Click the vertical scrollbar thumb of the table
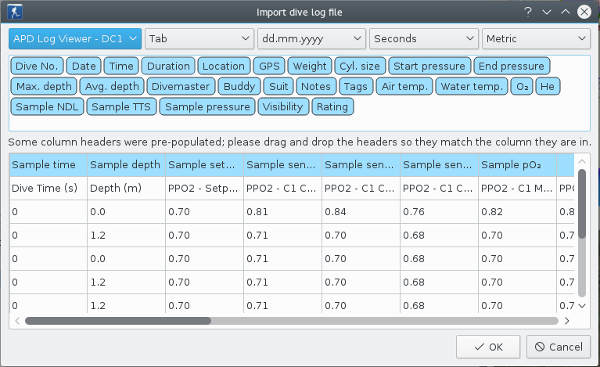Image resolution: width=600 pixels, height=367 pixels. point(582,204)
